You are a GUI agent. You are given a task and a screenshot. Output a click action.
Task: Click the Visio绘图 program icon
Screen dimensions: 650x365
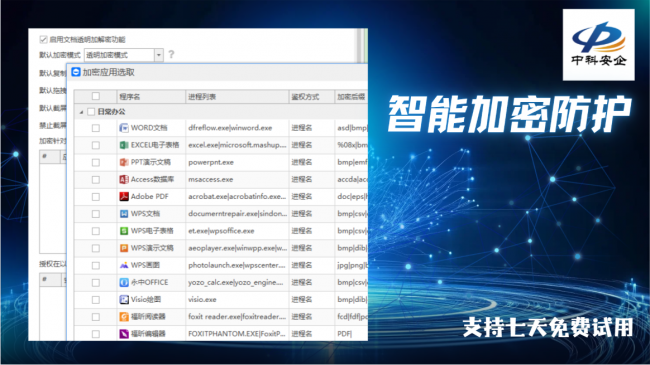tap(124, 299)
